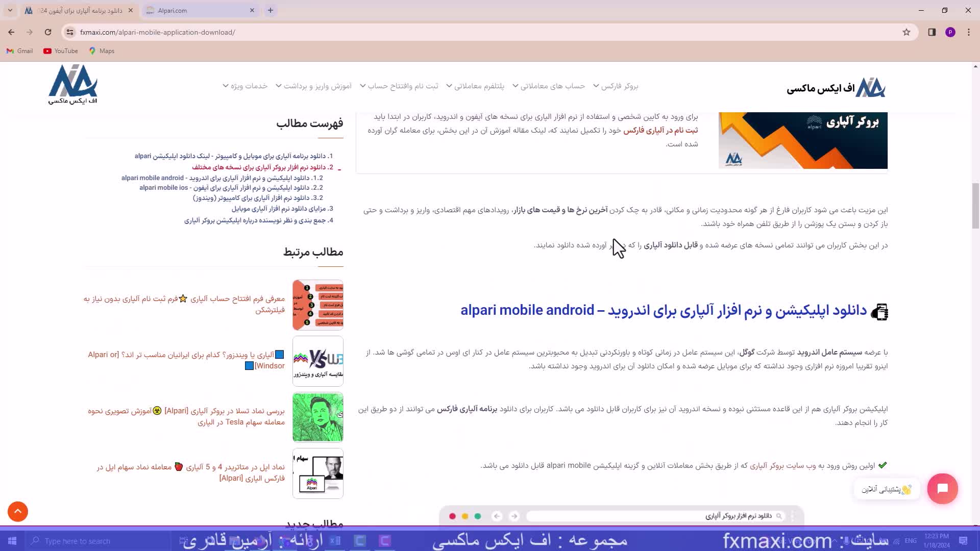
Task: Open the پلتفرم معاملاتی menu item
Action: (478, 86)
